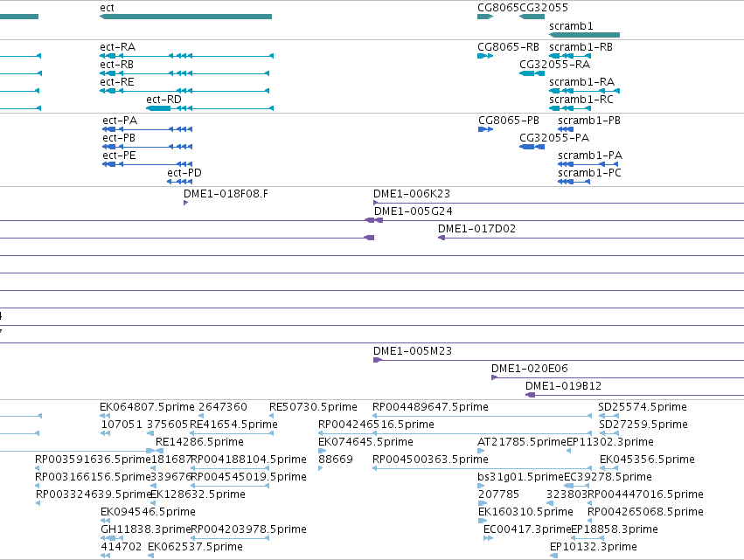Click the CG8065-RB transcript label

tap(508, 47)
